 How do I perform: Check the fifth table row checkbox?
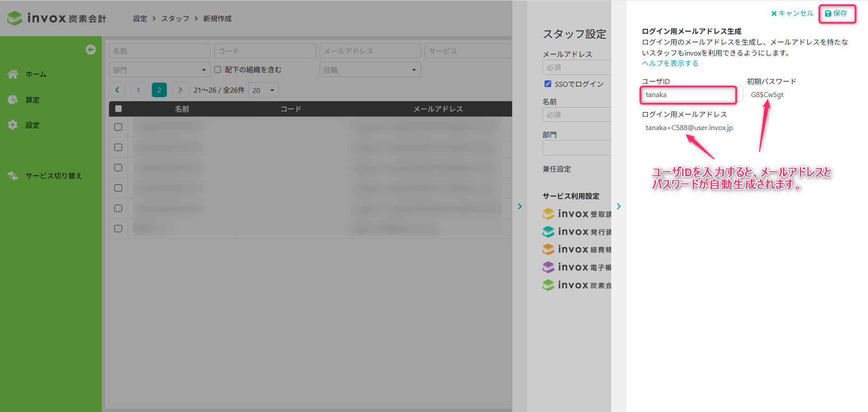click(x=118, y=208)
